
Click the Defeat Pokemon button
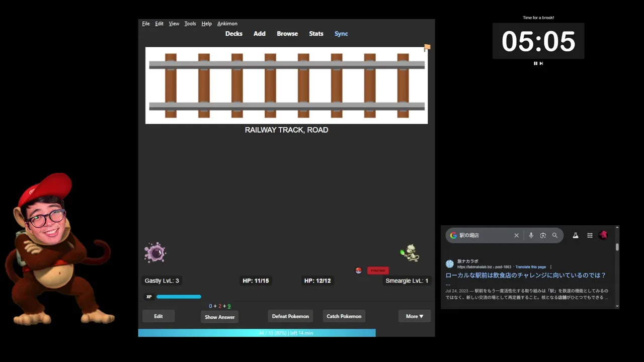[x=290, y=316]
